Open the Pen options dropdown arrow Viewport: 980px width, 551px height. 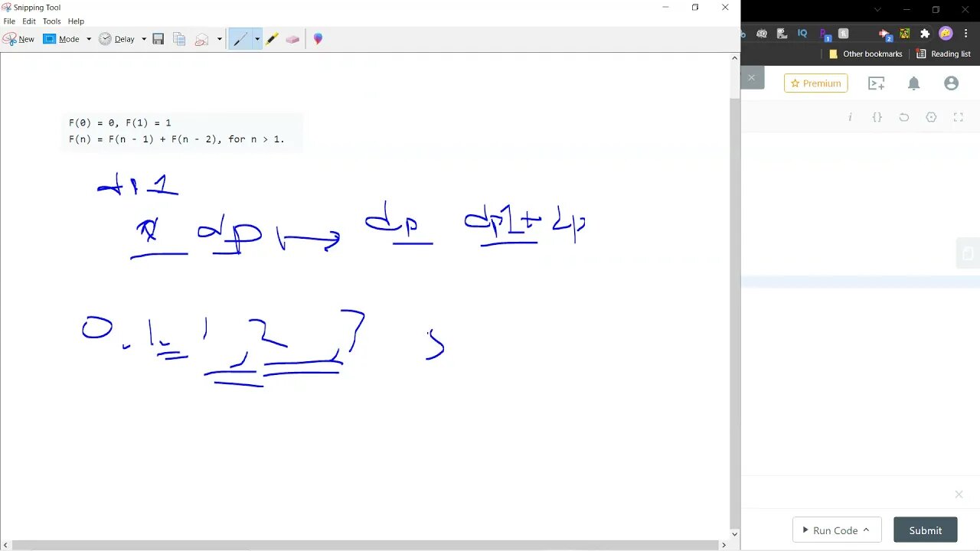point(257,39)
